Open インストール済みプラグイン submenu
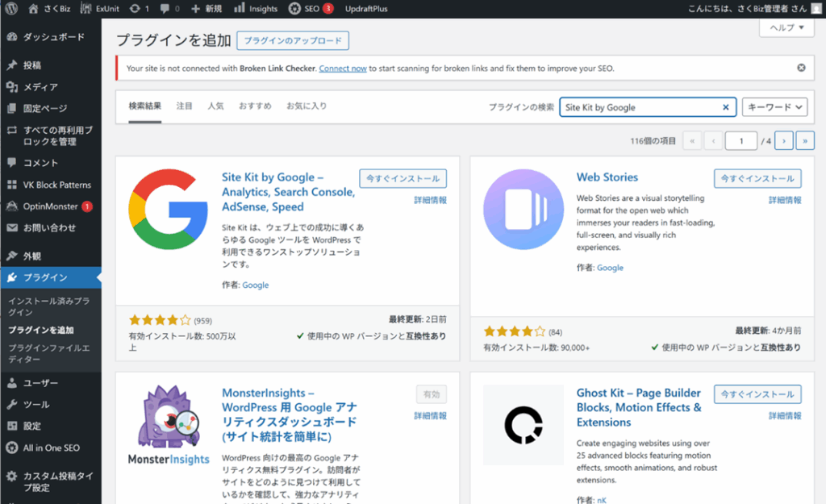This screenshot has height=504, width=826. (49, 306)
